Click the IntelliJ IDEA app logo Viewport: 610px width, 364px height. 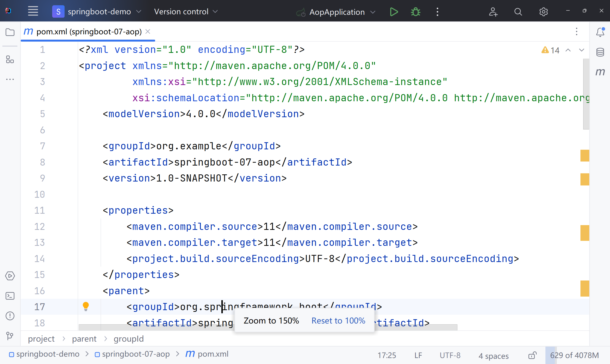[8, 11]
